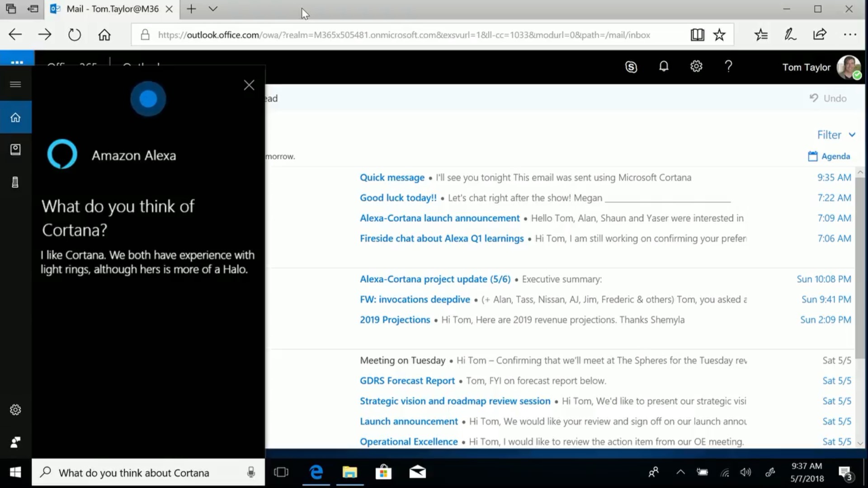
Task: Open the notification bell icon
Action: (x=663, y=66)
